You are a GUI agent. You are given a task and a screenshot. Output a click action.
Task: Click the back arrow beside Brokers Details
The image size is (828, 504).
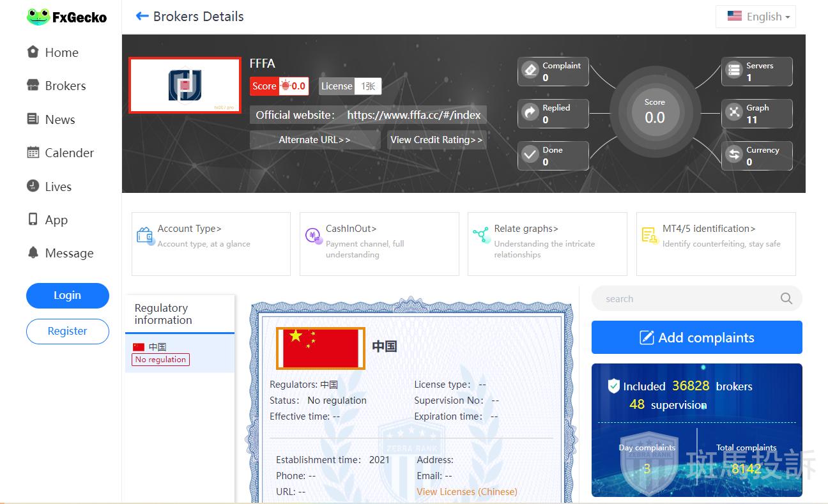[x=142, y=17]
